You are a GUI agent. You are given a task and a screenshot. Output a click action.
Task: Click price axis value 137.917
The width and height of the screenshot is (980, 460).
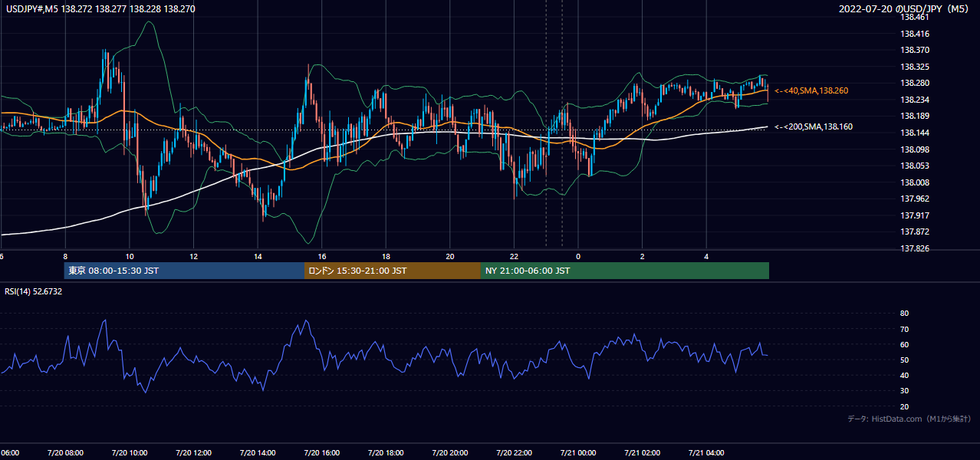coord(916,215)
